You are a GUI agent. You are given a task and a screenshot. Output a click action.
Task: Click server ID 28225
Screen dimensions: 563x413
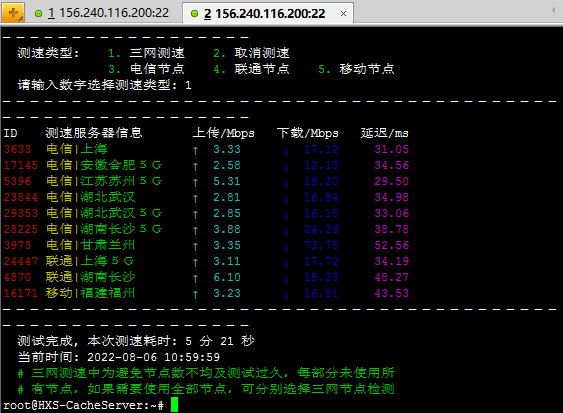20,229
